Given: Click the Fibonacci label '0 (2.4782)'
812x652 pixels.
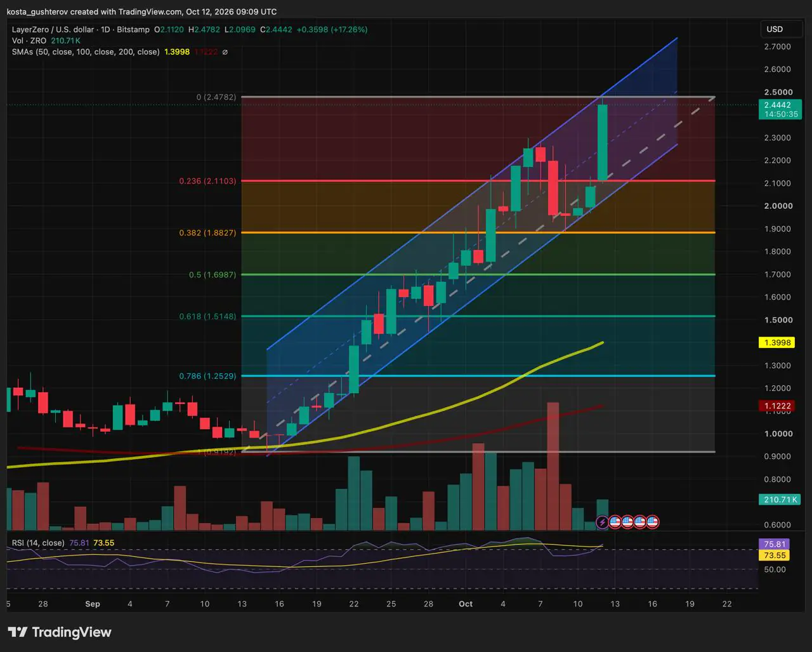Looking at the screenshot, I should pyautogui.click(x=216, y=97).
